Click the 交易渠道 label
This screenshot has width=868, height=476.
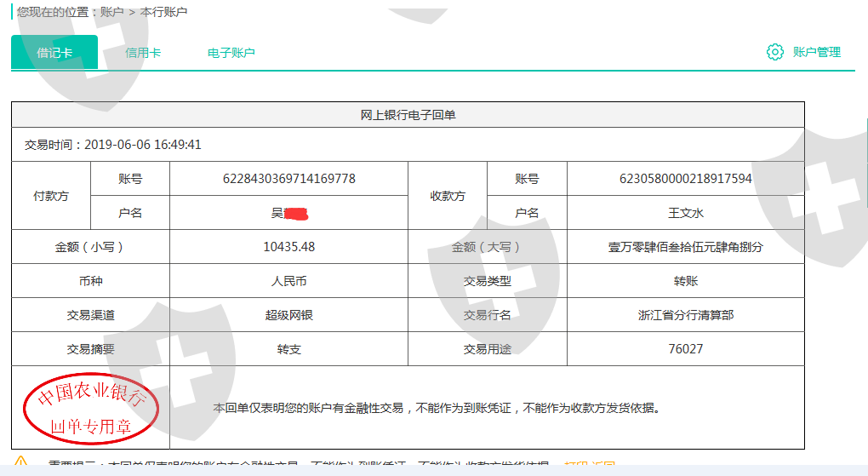pos(90,315)
